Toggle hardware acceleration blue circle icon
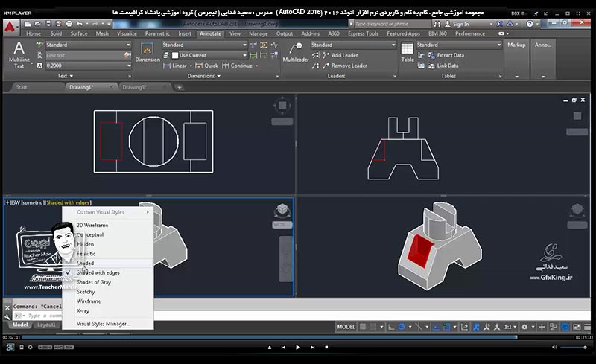This screenshot has height=364, width=596. [x=565, y=327]
